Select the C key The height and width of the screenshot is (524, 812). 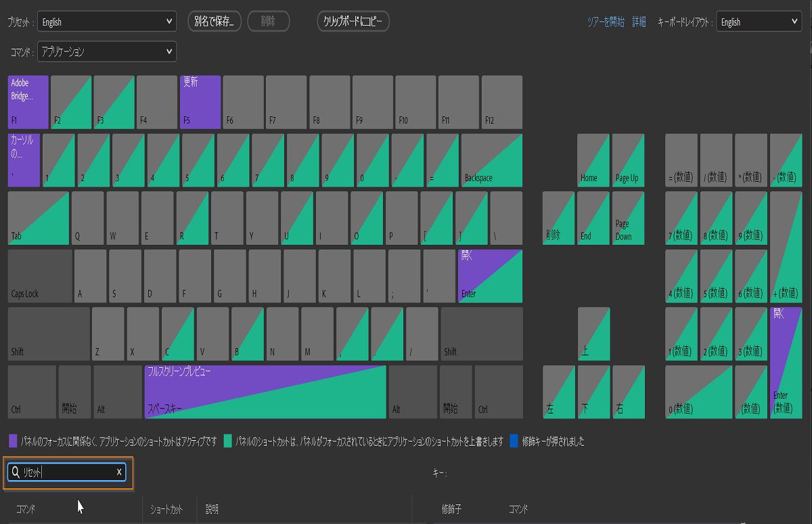[178, 334]
